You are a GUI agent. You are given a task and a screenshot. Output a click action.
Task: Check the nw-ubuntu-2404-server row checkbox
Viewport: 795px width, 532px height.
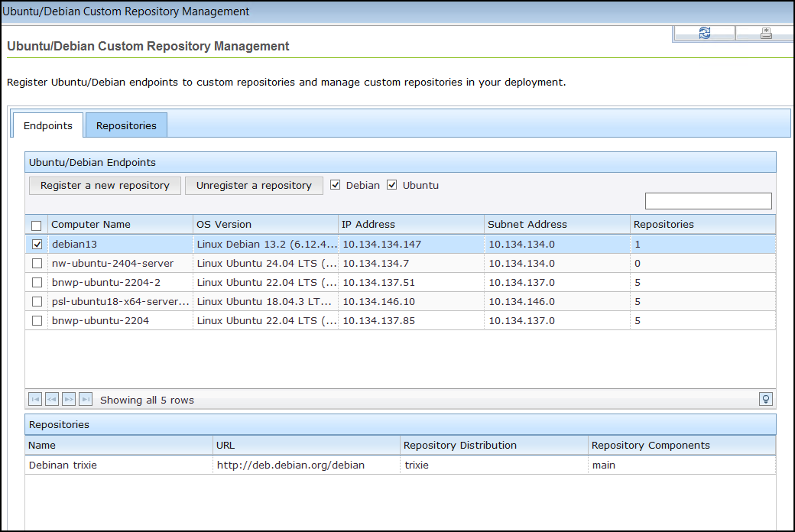pyautogui.click(x=37, y=263)
